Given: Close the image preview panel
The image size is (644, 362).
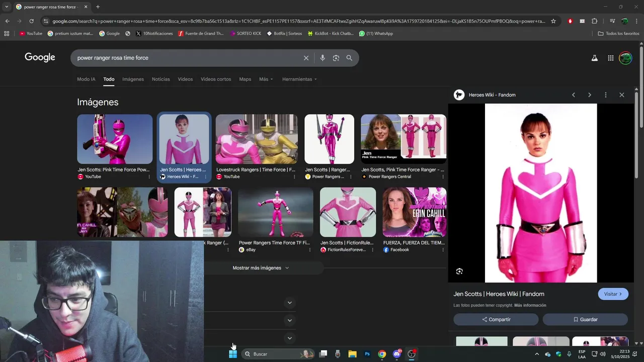Looking at the screenshot, I should click(x=622, y=95).
